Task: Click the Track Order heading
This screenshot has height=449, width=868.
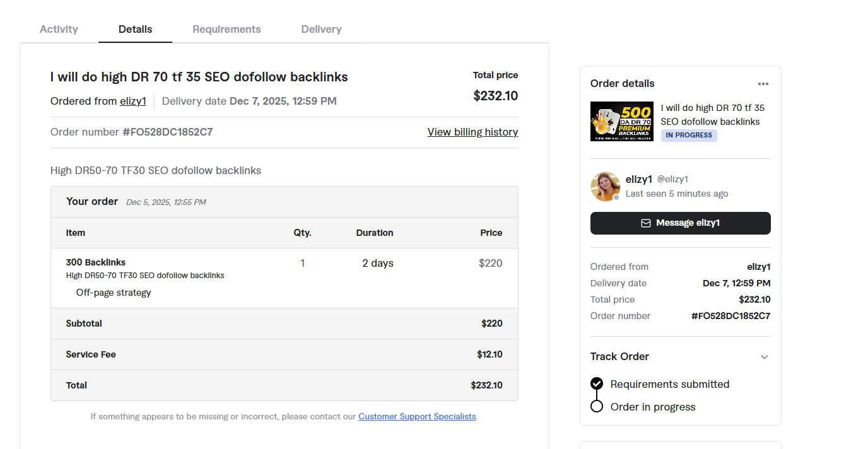Action: click(x=619, y=356)
